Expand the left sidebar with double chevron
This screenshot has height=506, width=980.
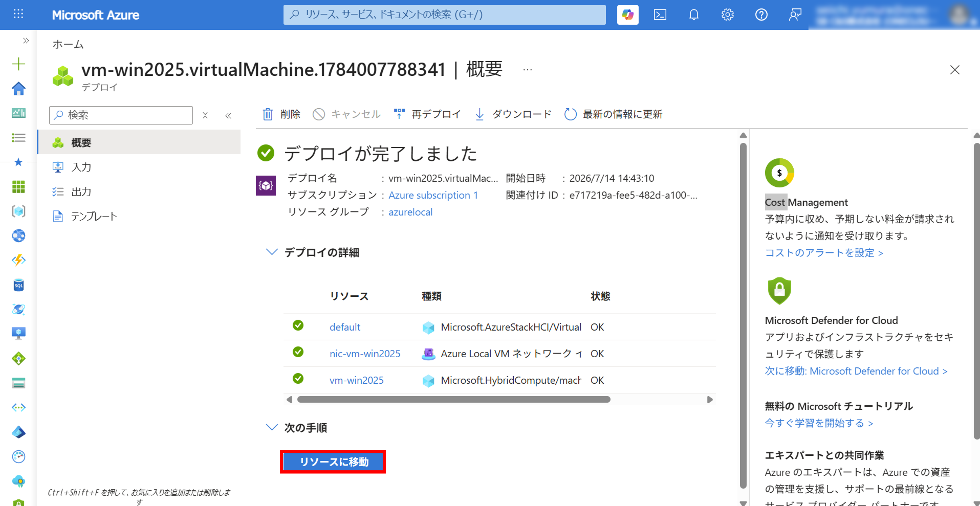[26, 41]
